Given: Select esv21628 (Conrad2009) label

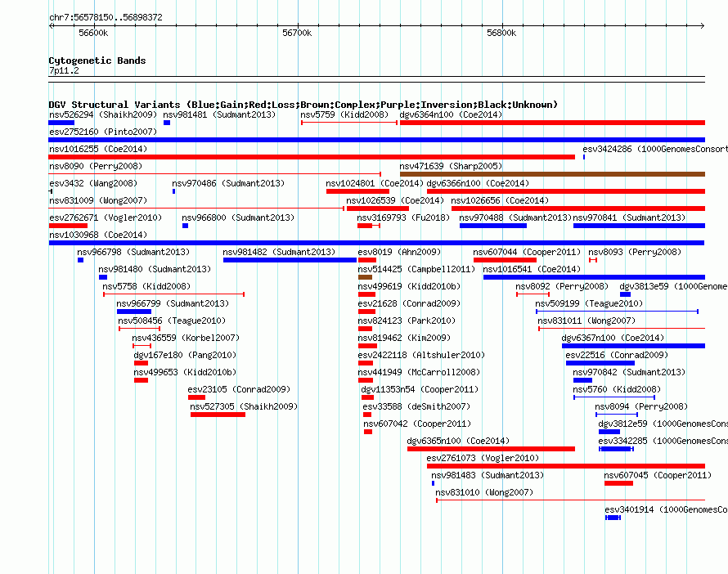Looking at the screenshot, I should pyautogui.click(x=409, y=303).
